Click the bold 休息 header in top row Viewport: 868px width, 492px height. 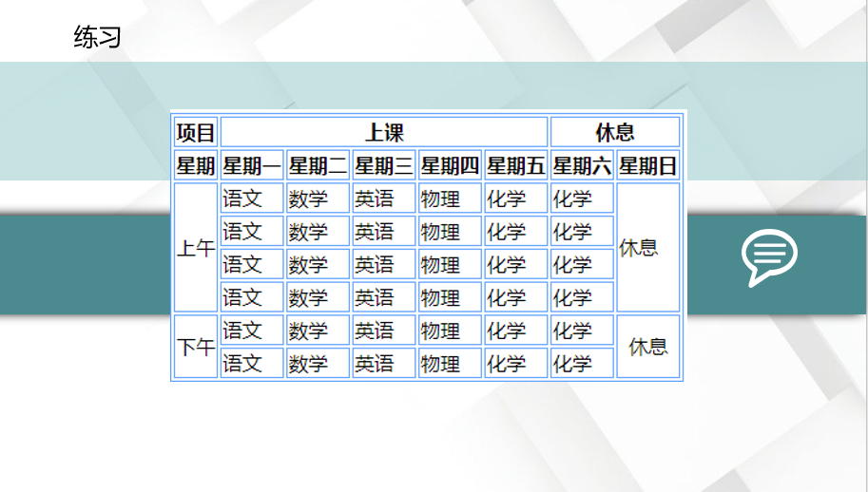615,132
